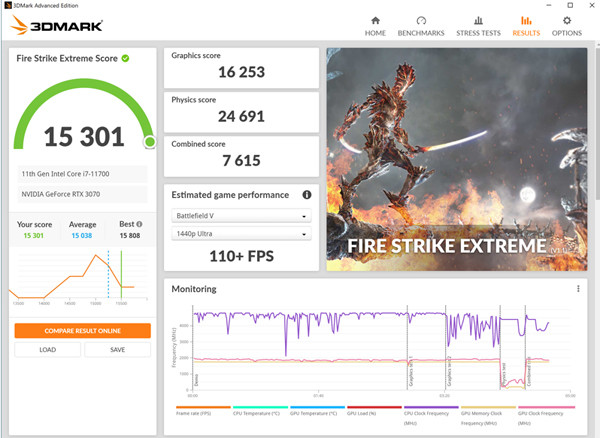Screen dimensions: 600x438
Task: Click the 11th Gen Intel Core i7-11700 field
Action: coord(82,174)
